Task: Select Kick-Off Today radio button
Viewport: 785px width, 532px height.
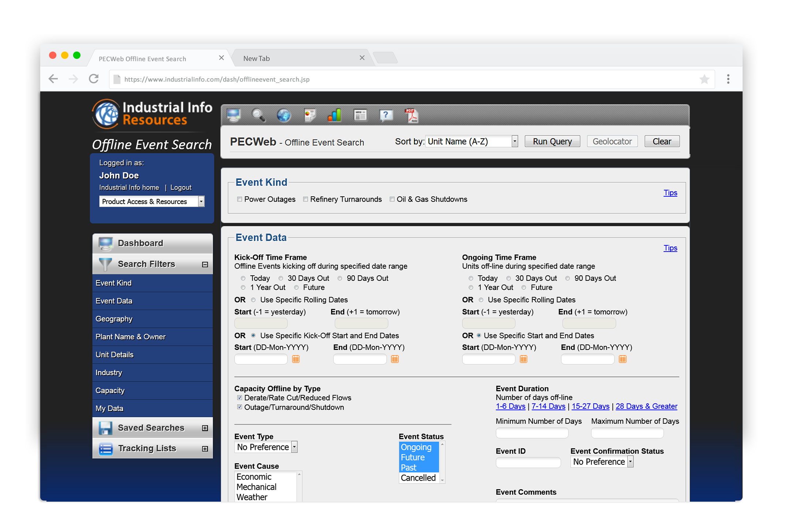Action: pyautogui.click(x=243, y=279)
